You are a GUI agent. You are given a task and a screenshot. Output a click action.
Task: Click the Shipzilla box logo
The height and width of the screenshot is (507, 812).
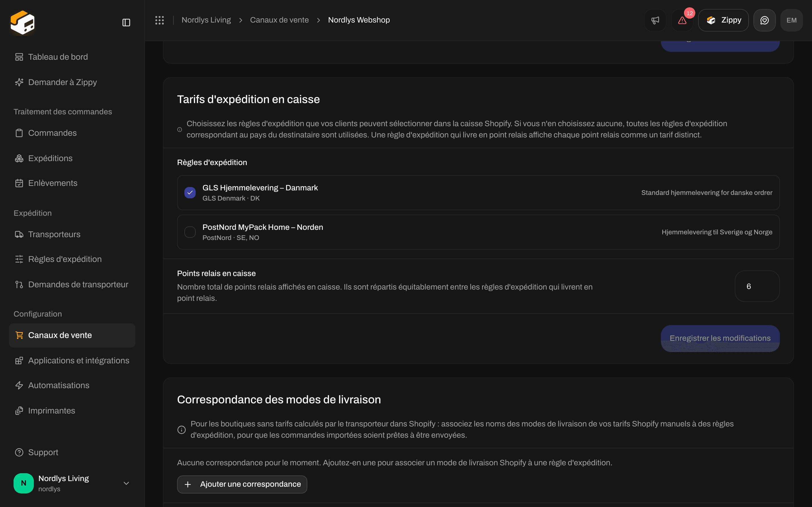coord(23,23)
